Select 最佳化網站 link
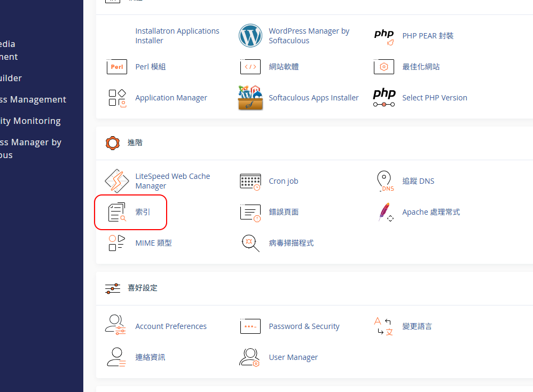Screen dimensions: 533x392 point(421,67)
